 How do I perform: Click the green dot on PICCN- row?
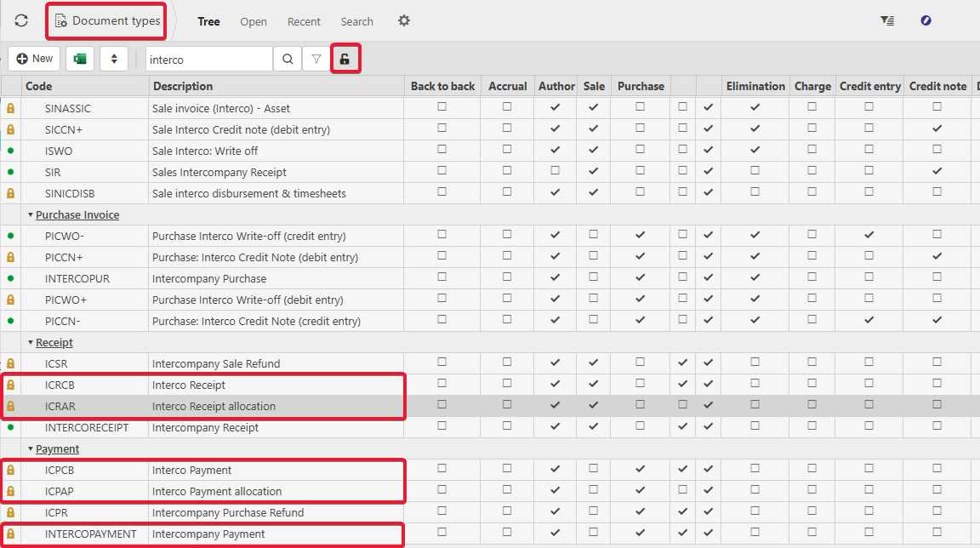pos(10,321)
